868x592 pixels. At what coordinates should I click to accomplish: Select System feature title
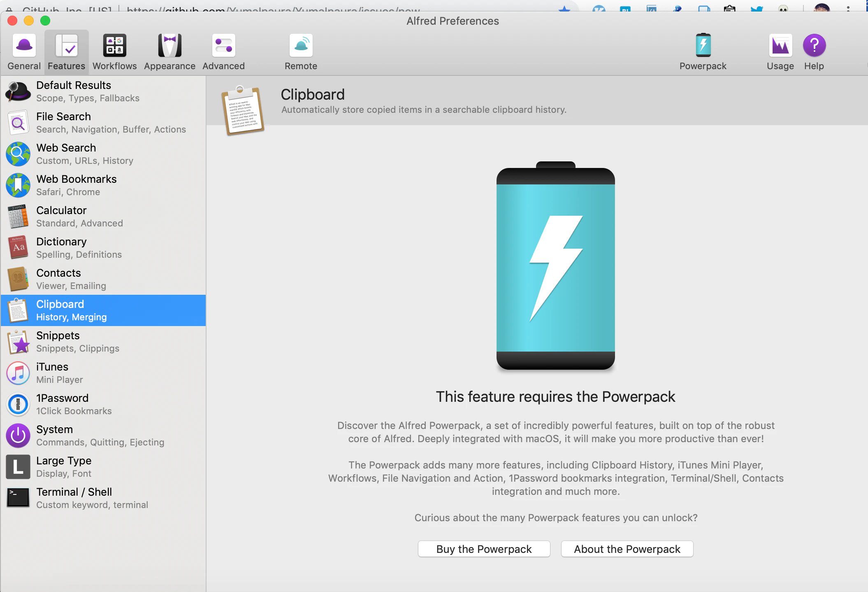coord(55,429)
